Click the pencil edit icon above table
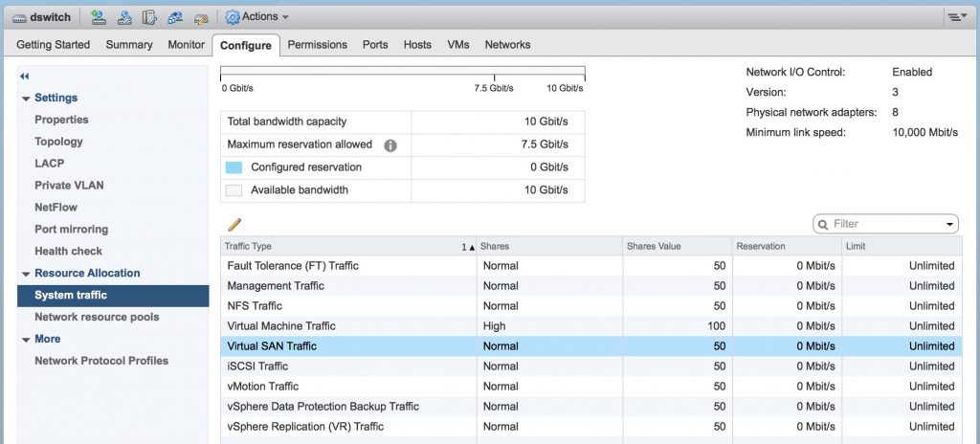 click(234, 224)
